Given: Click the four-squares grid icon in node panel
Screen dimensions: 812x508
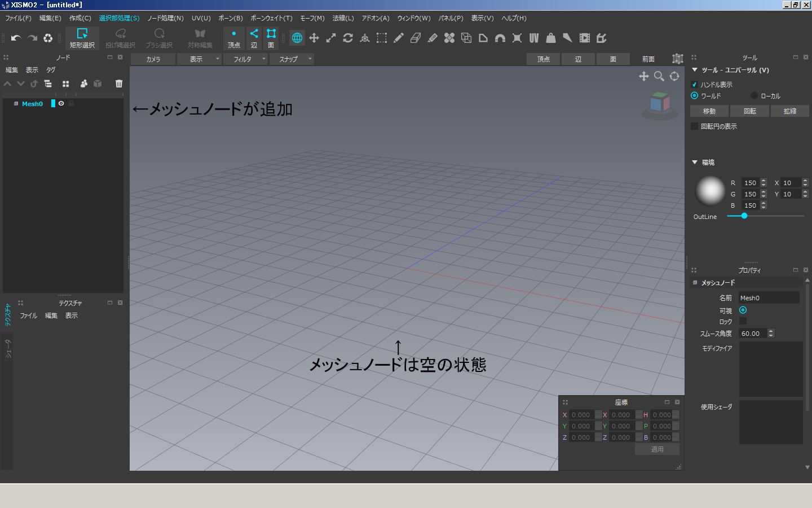Looking at the screenshot, I should (65, 84).
